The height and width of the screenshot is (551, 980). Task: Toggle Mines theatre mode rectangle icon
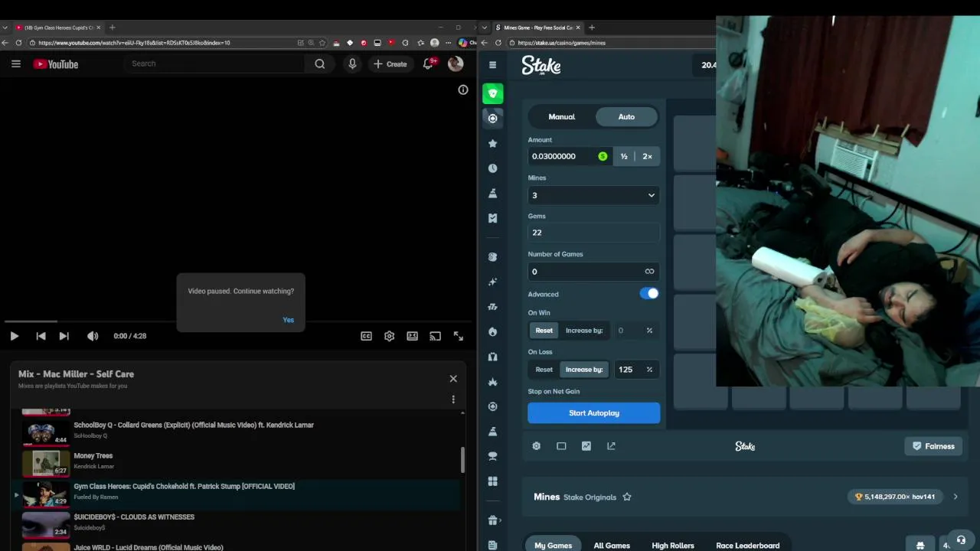click(561, 446)
